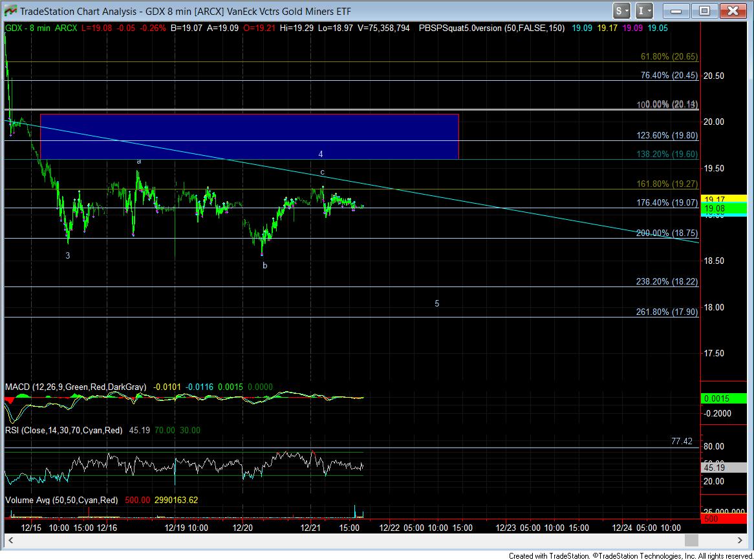Click the TradeStation chart window icon

pos(10,10)
